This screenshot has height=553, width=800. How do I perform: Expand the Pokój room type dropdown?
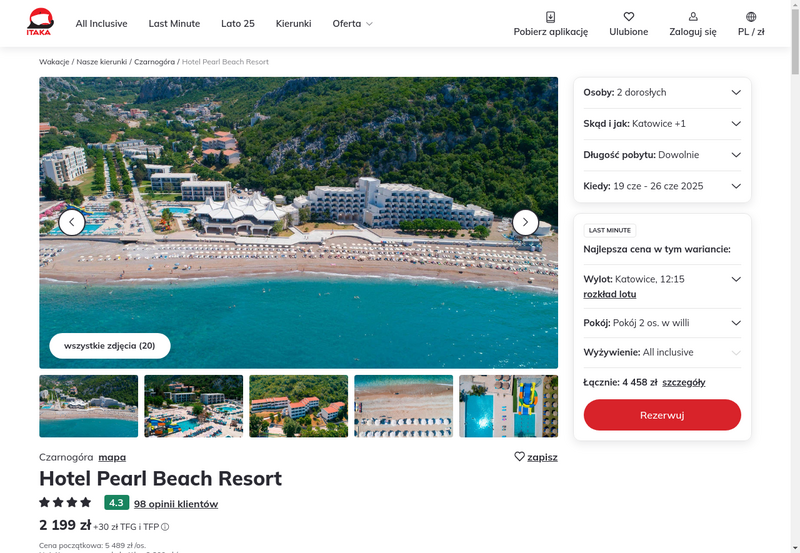tap(662, 323)
